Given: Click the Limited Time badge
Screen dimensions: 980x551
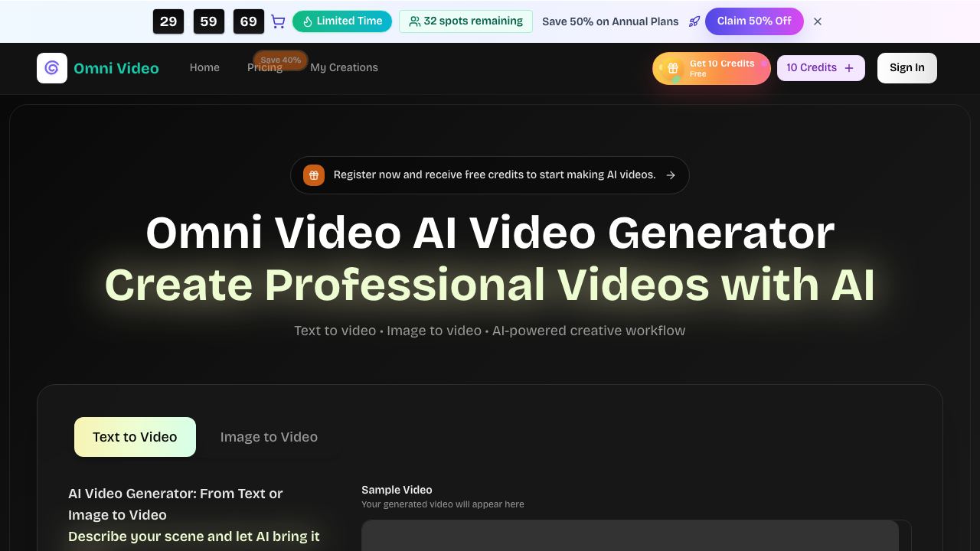Looking at the screenshot, I should (x=342, y=21).
